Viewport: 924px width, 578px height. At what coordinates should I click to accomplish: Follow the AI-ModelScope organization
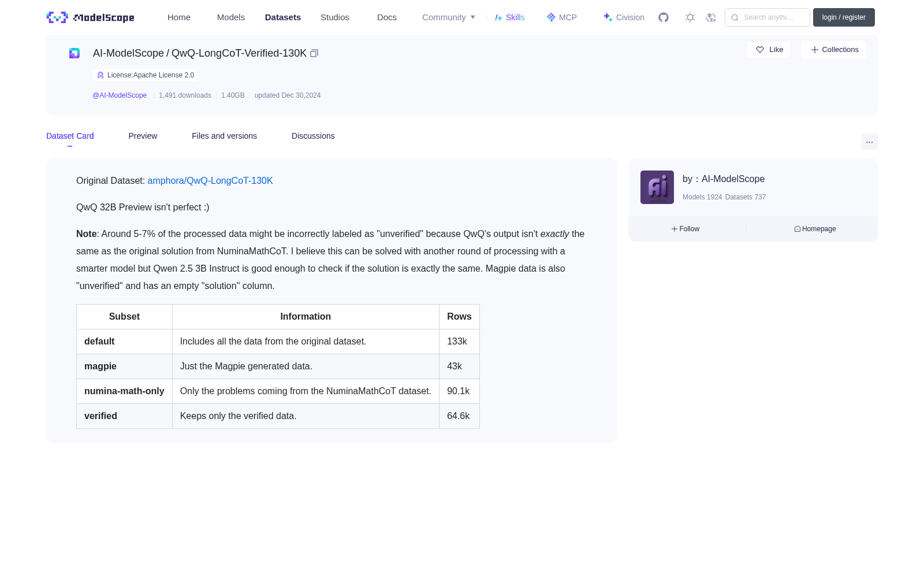685,229
